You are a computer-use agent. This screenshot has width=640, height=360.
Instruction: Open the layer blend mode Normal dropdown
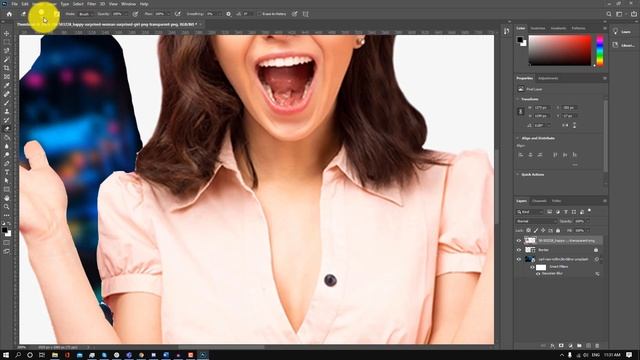(x=536, y=221)
